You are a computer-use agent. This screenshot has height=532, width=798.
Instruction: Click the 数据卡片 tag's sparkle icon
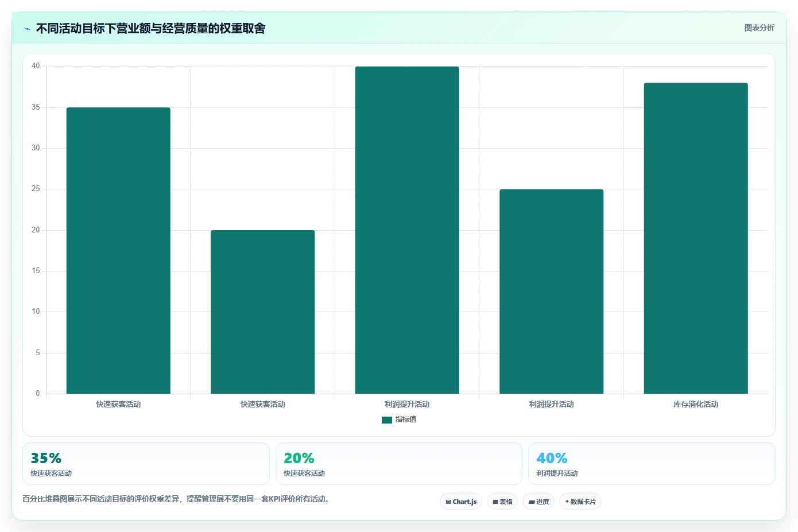pos(567,502)
